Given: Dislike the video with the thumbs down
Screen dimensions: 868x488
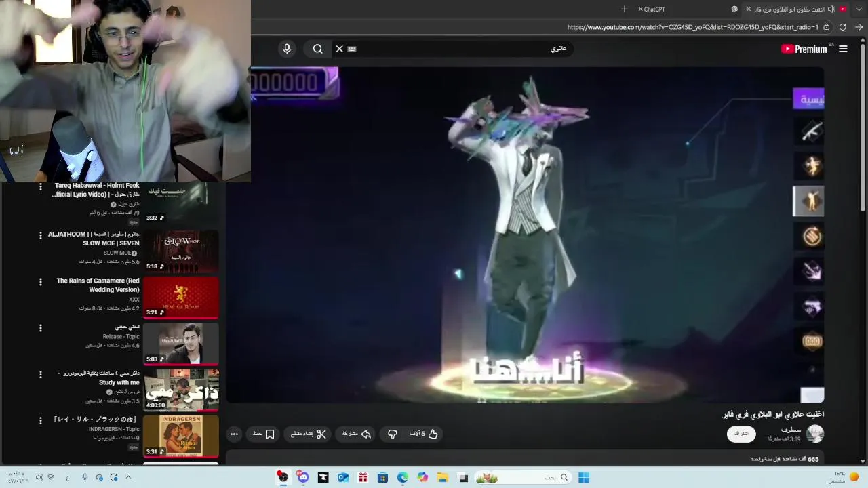Looking at the screenshot, I should tap(392, 434).
